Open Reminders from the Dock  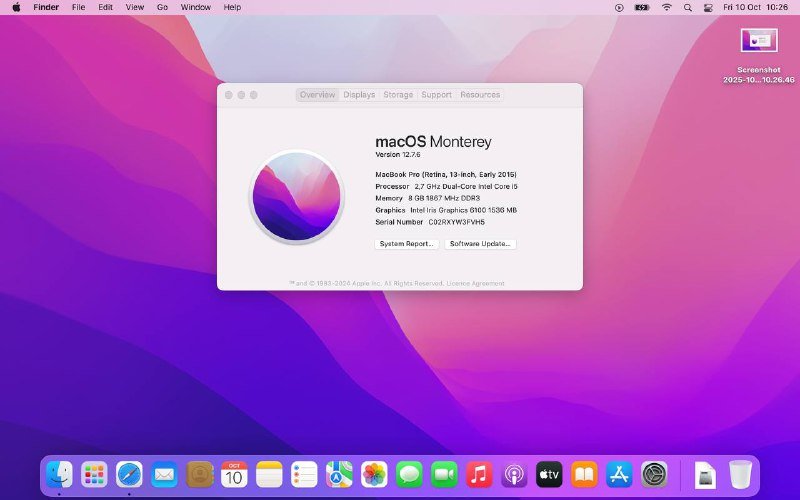[304, 474]
